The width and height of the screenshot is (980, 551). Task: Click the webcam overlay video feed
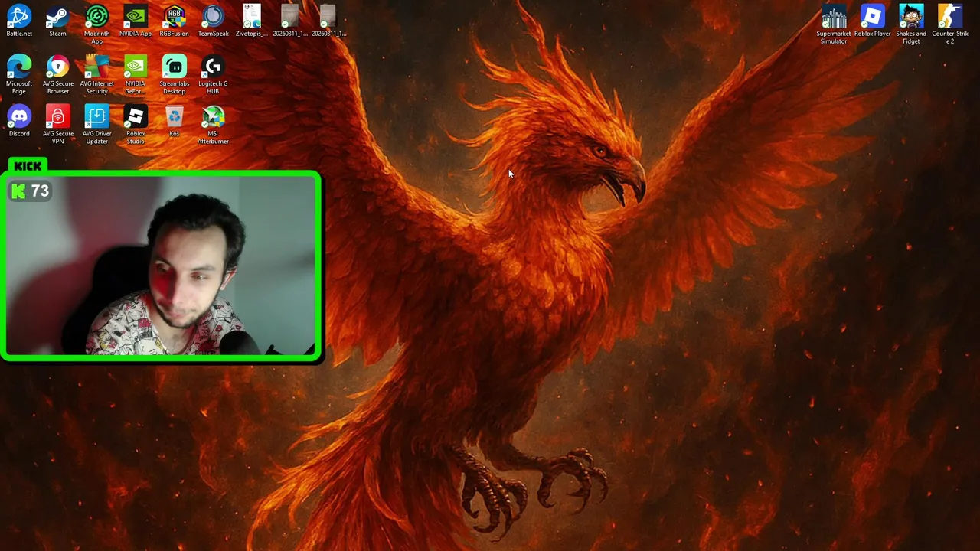pyautogui.click(x=162, y=266)
